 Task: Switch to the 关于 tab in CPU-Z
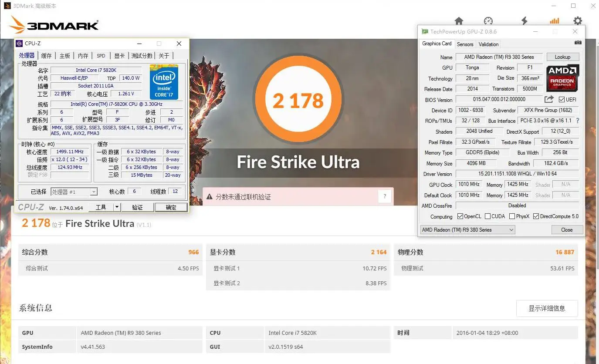[164, 56]
